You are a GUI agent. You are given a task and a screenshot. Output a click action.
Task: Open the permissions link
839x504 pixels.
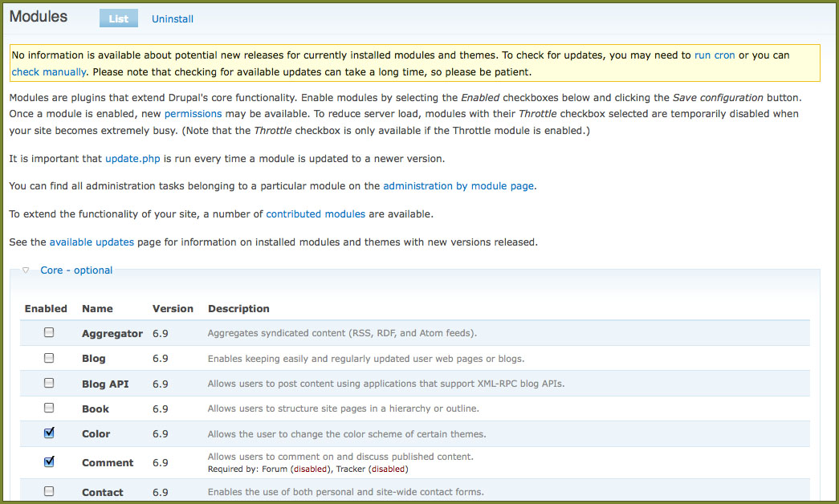[193, 114]
